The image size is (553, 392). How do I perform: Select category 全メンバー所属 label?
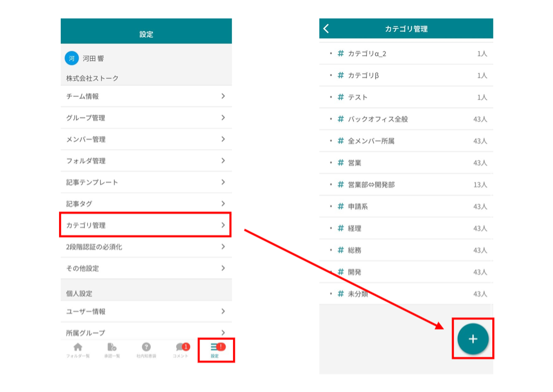click(371, 141)
